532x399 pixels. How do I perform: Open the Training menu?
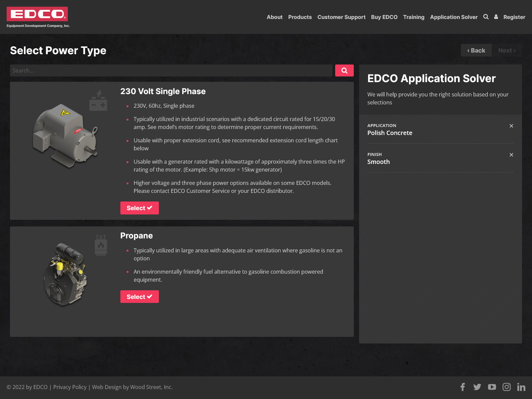point(414,17)
